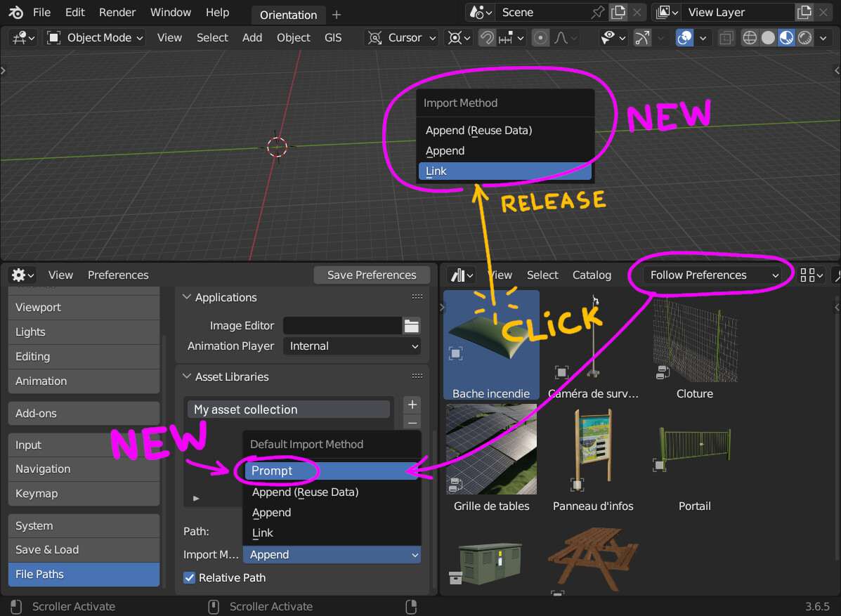Open the File menu
Screen dimensions: 841x616
41,13
